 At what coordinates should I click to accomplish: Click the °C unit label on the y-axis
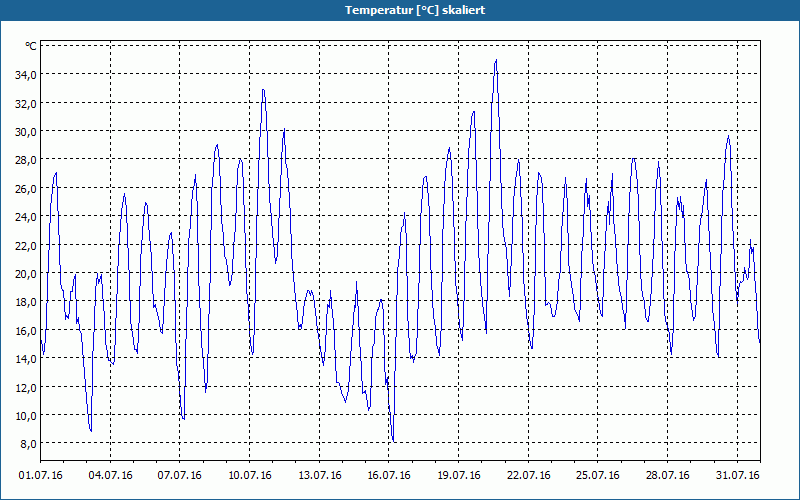[x=31, y=46]
